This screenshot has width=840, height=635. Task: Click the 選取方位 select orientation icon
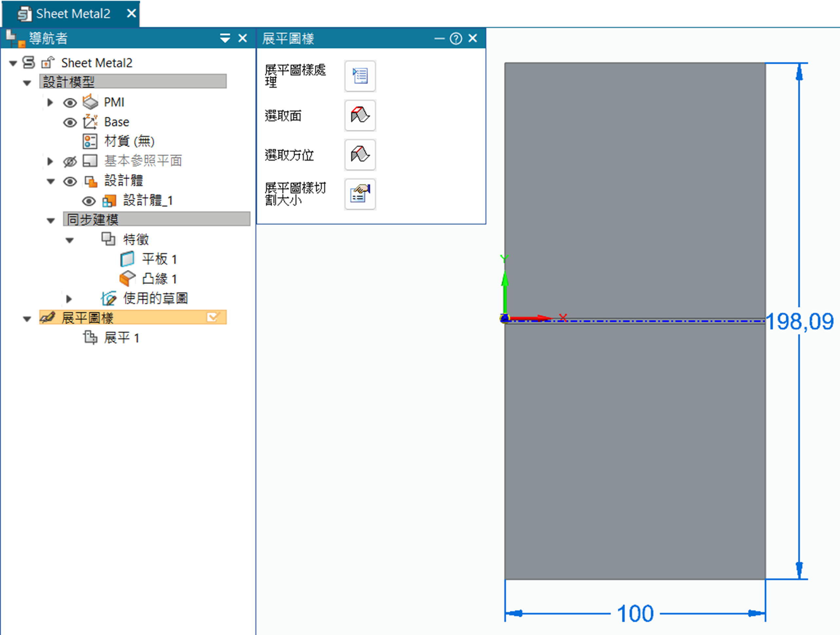tap(360, 155)
